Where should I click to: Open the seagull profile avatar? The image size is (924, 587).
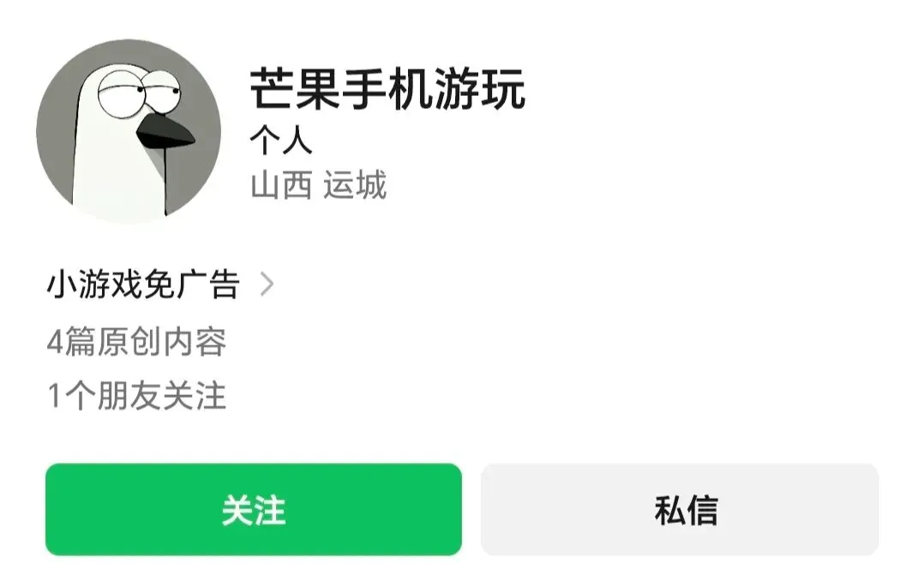pos(129,131)
